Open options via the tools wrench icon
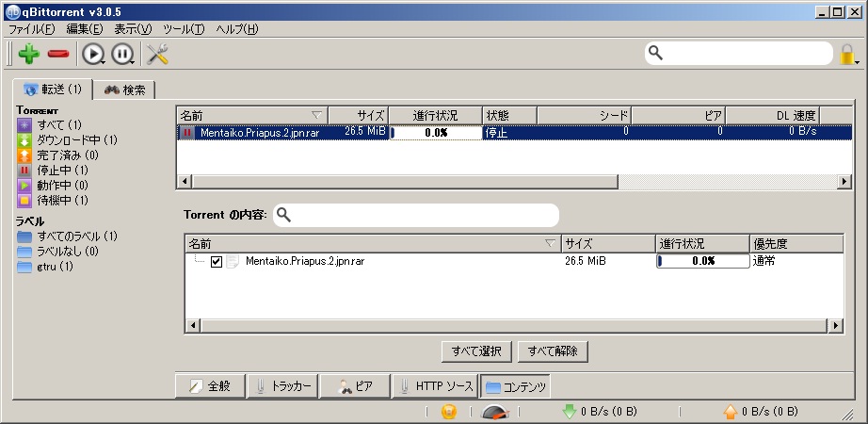This screenshot has width=868, height=424. coord(157,54)
